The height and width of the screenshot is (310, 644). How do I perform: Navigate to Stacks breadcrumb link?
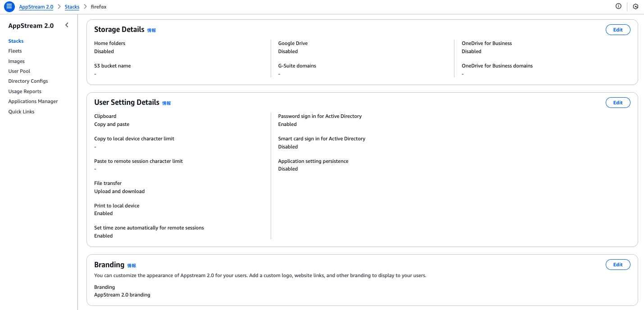pyautogui.click(x=72, y=7)
